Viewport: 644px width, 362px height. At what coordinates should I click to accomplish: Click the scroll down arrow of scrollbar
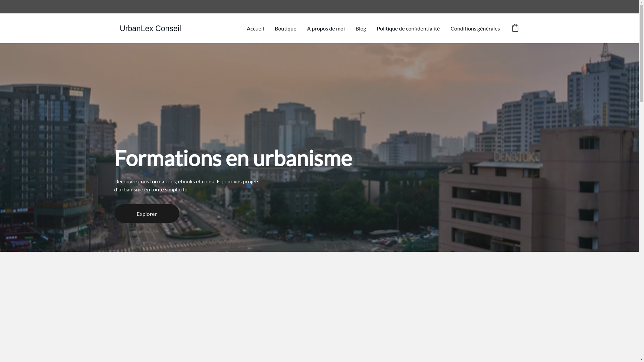click(641, 359)
